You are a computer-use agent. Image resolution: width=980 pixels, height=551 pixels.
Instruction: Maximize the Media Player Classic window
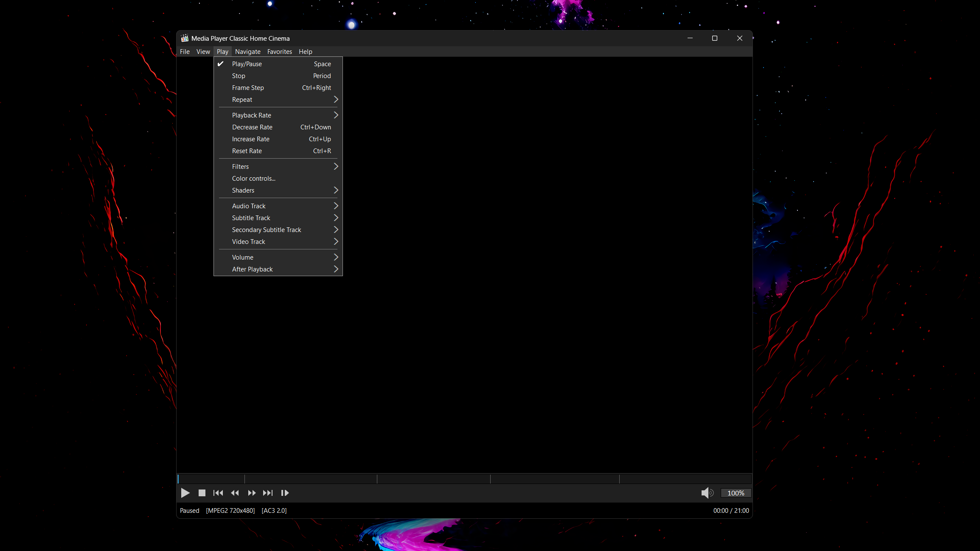click(715, 38)
